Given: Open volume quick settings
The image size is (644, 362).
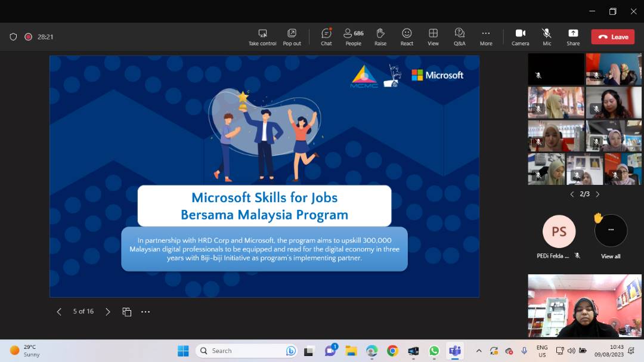Looking at the screenshot, I should click(x=571, y=351).
